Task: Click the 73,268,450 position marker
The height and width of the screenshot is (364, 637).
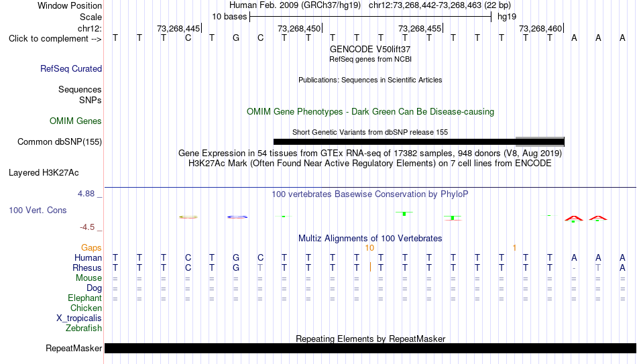Action: (300, 29)
